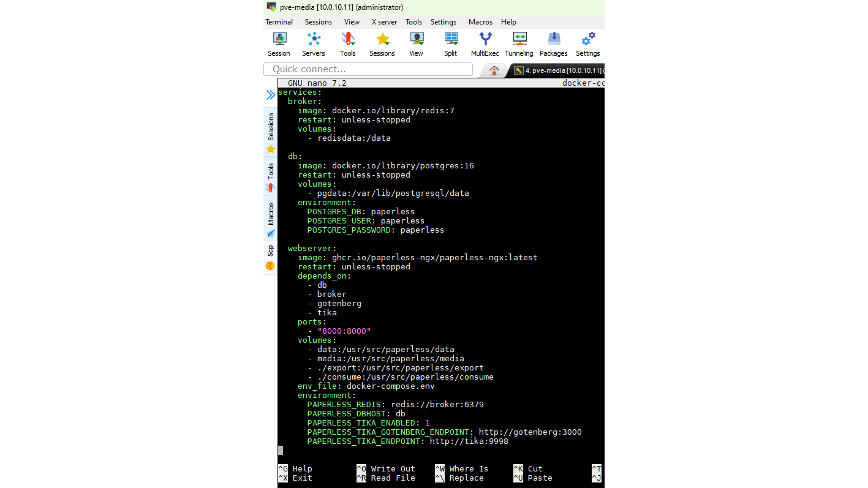Click the env_file docker-compose.env line

pos(366,386)
